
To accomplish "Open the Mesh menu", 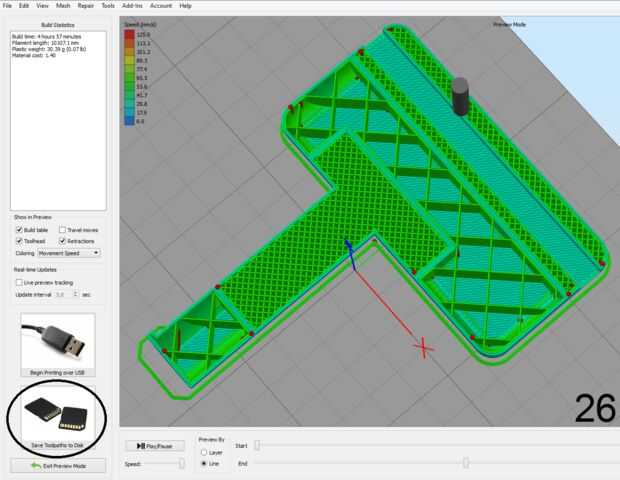I will (x=63, y=6).
